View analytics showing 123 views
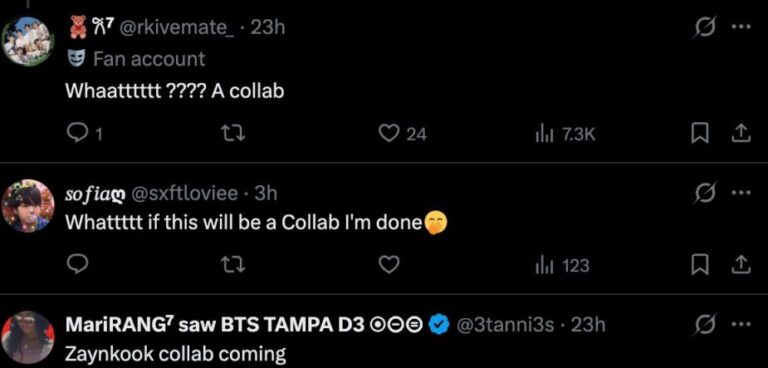The height and width of the screenshot is (368, 768). pyautogui.click(x=562, y=265)
